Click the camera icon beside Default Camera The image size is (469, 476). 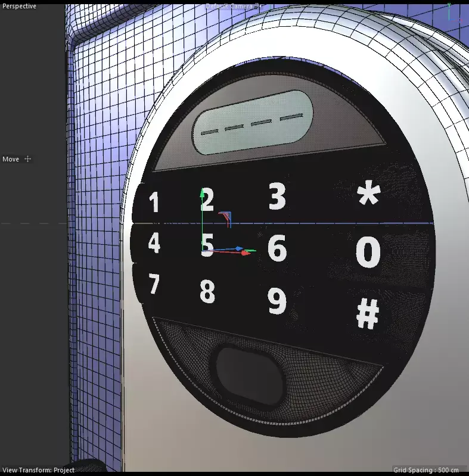click(257, 6)
